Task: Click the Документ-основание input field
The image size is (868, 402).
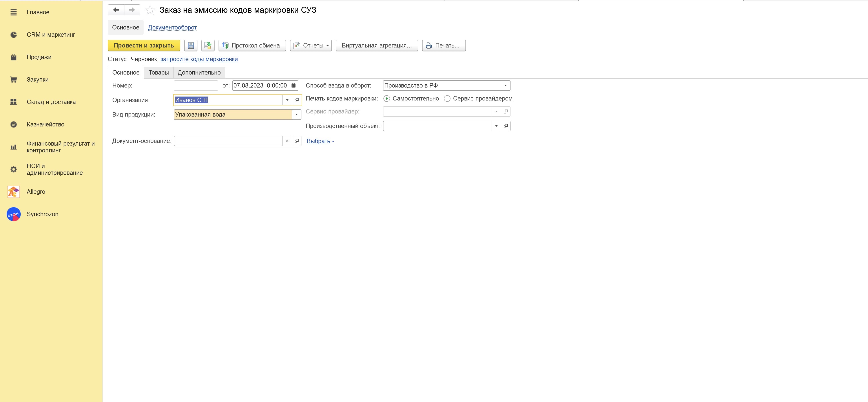Action: coord(228,141)
